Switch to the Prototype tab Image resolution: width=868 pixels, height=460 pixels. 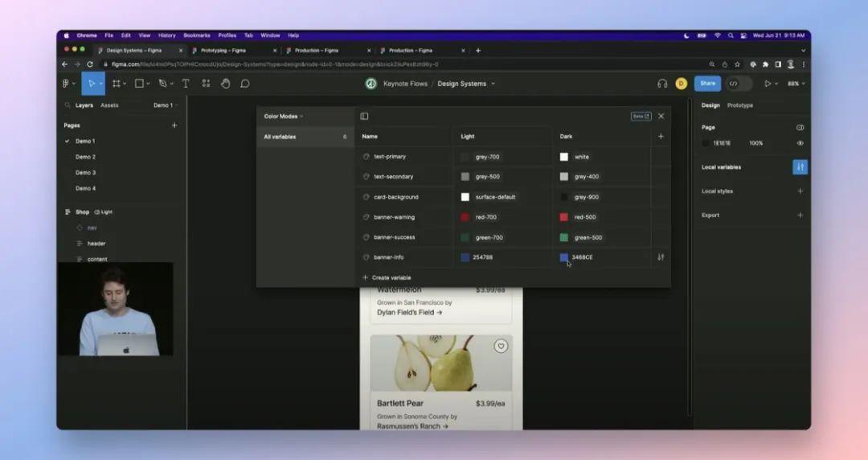tap(740, 105)
